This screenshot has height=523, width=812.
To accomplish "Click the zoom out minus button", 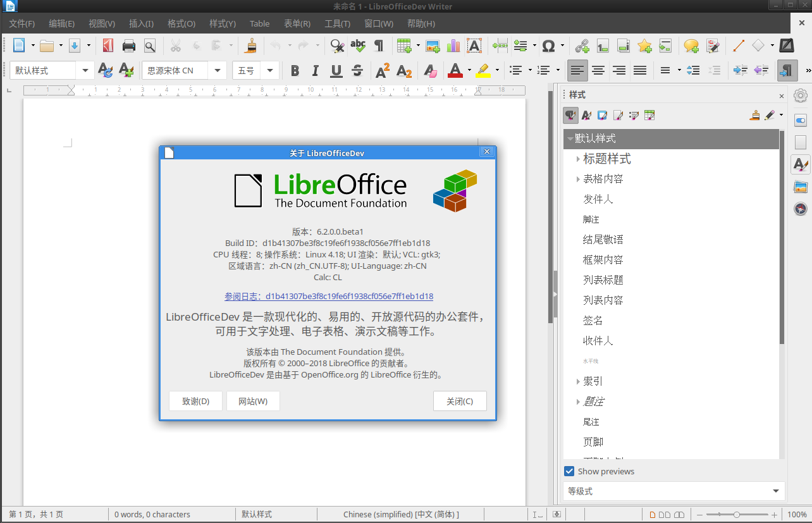I will [699, 515].
